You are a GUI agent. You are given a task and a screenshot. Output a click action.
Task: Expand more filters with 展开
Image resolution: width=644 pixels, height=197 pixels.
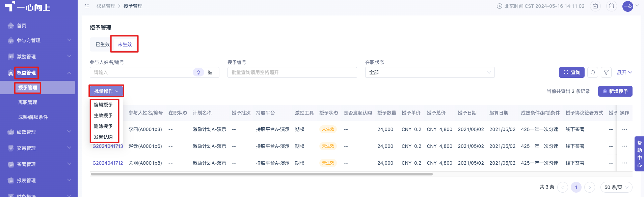[624, 72]
